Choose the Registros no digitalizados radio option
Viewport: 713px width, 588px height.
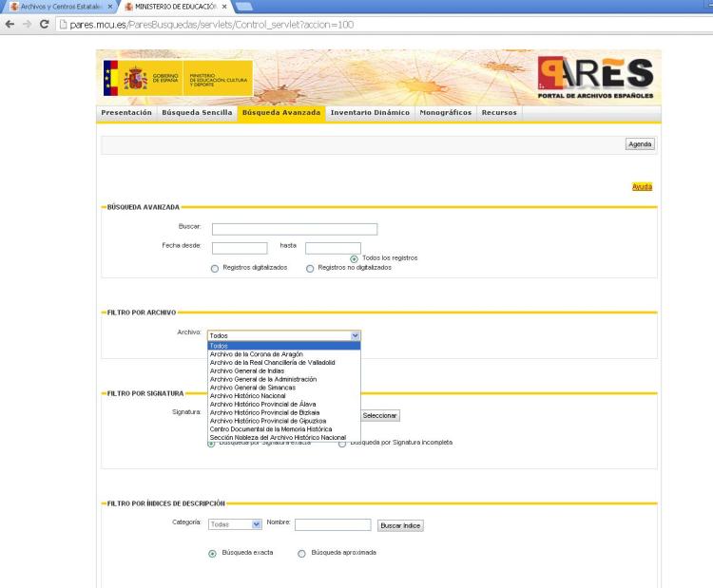click(310, 268)
